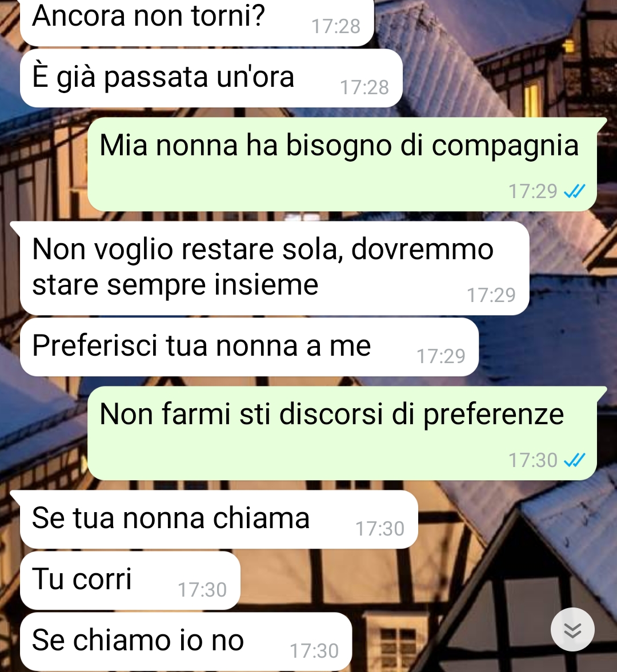Image resolution: width=617 pixels, height=672 pixels.
Task: Tap the chat wallpaper beside 'Tu corri'
Action: tap(386, 580)
